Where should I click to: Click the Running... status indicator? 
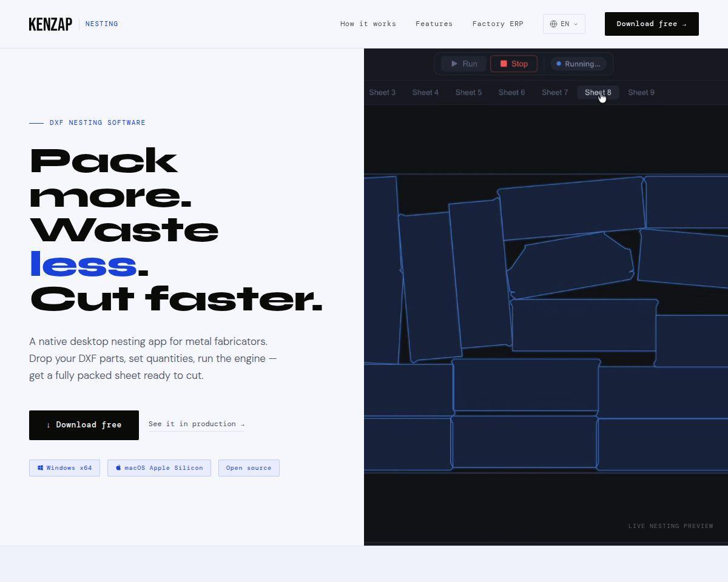[579, 64]
